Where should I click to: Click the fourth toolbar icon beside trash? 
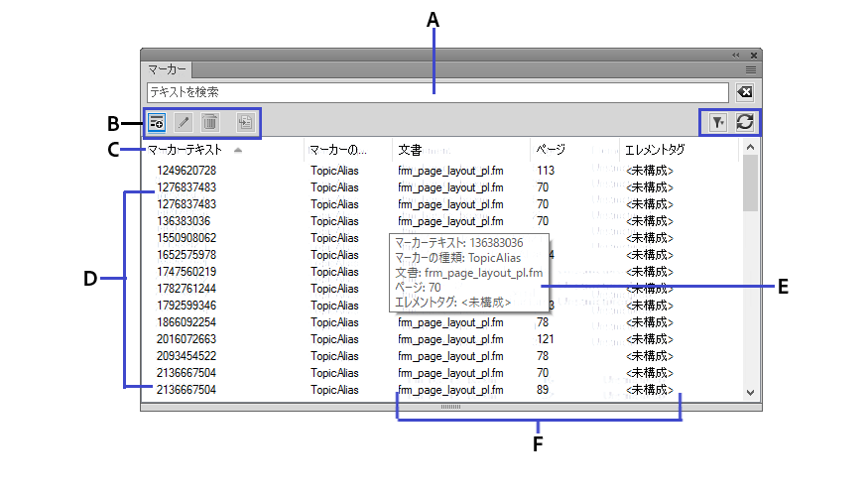[245, 122]
